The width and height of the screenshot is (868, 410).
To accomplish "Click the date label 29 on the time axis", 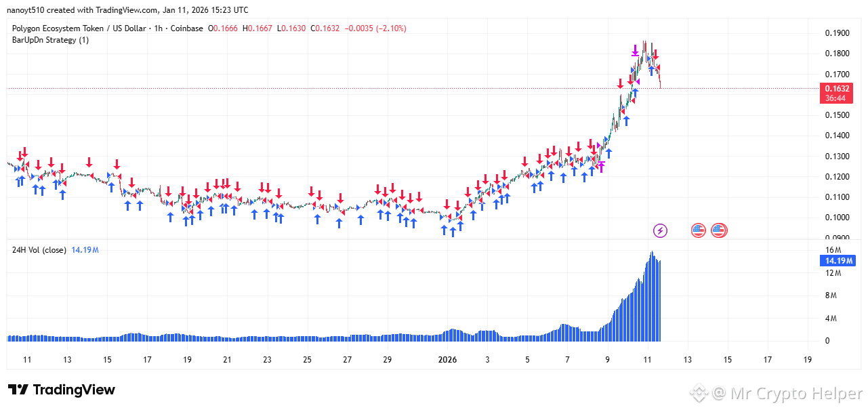I will (x=387, y=360).
